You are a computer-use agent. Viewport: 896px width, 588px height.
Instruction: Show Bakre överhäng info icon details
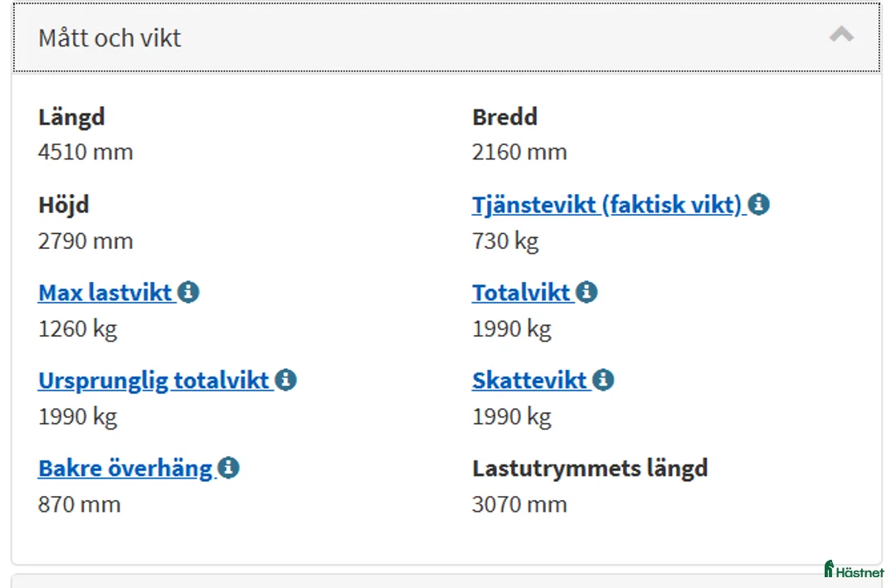pyautogui.click(x=229, y=469)
